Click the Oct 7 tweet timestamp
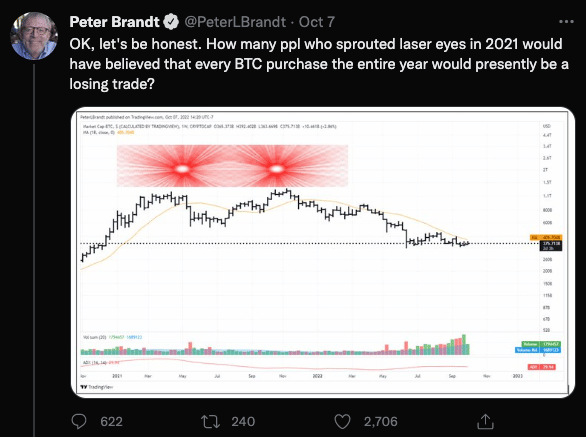The width and height of the screenshot is (586, 437). [317, 22]
